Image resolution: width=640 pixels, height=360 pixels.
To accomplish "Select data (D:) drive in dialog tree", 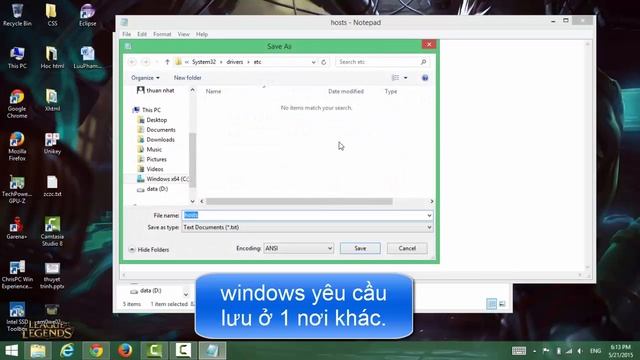I will [x=152, y=189].
